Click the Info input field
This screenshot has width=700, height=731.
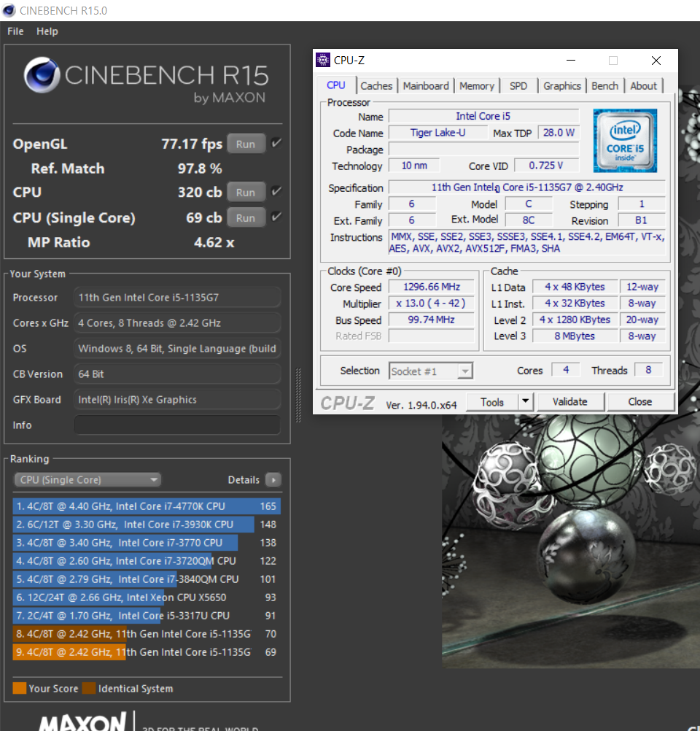pyautogui.click(x=177, y=425)
